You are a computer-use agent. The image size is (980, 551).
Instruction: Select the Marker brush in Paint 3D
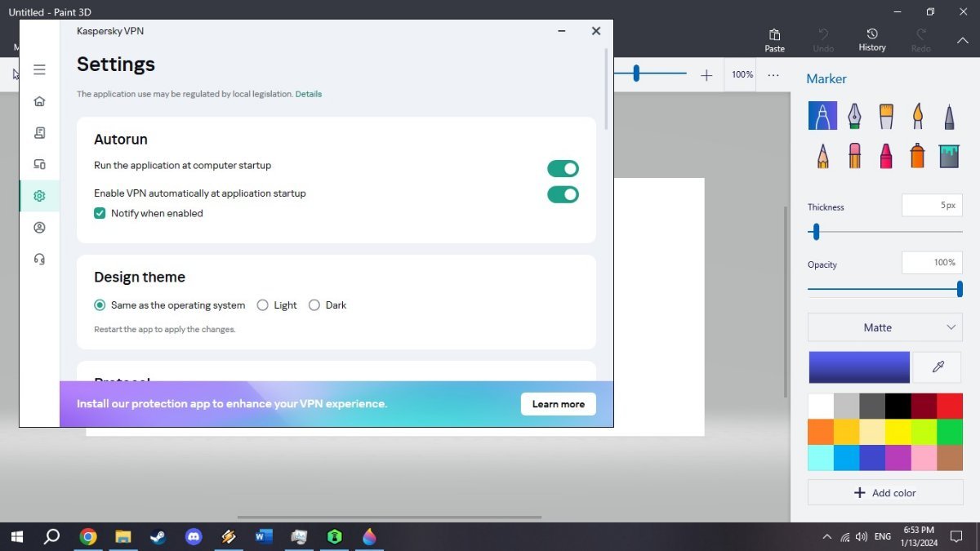tap(822, 116)
